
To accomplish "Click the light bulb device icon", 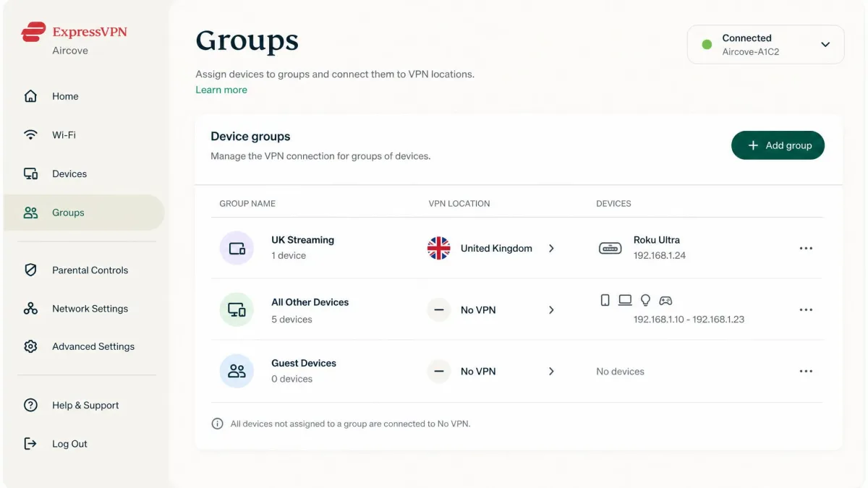I will coord(645,300).
